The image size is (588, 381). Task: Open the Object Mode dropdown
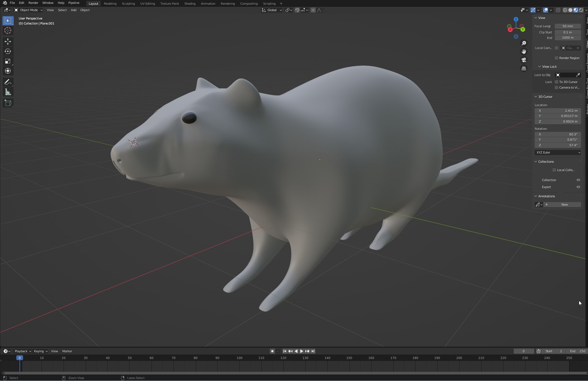(x=28, y=10)
